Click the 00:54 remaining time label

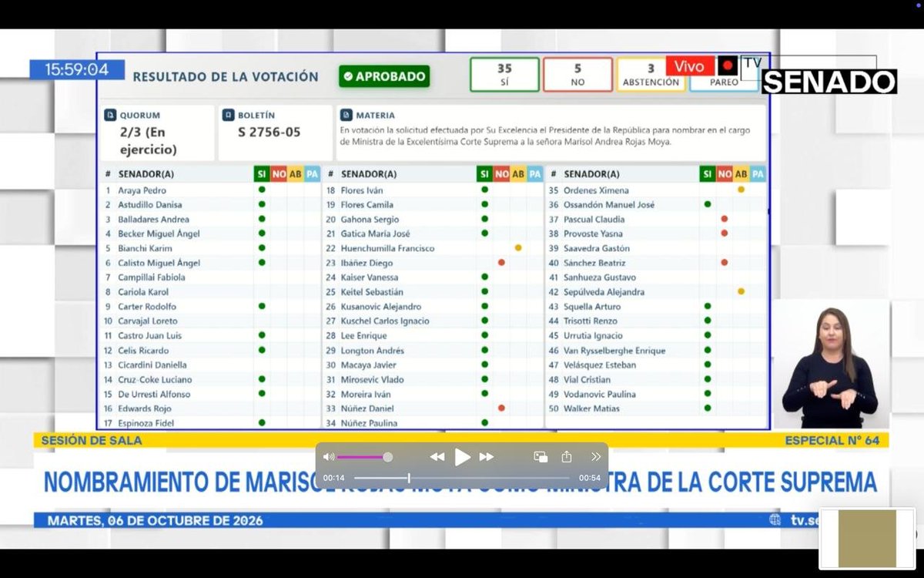(x=590, y=478)
